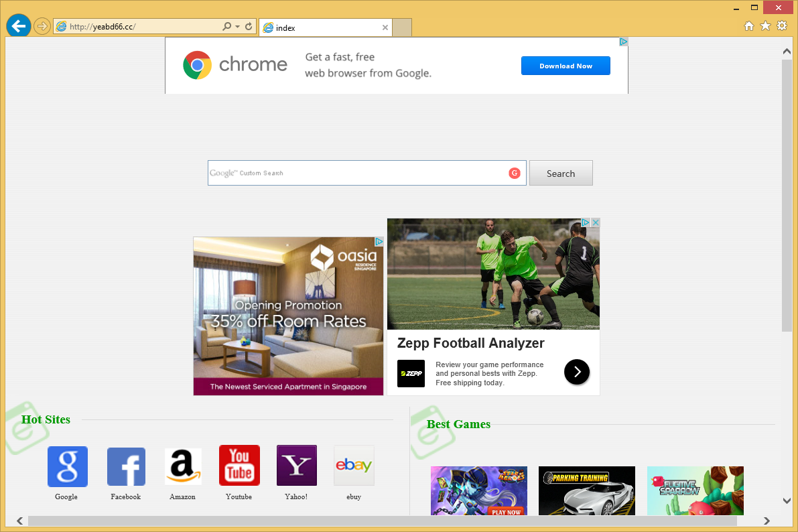Image resolution: width=798 pixels, height=532 pixels.
Task: Open the Oasia room rates ad
Action: point(288,316)
